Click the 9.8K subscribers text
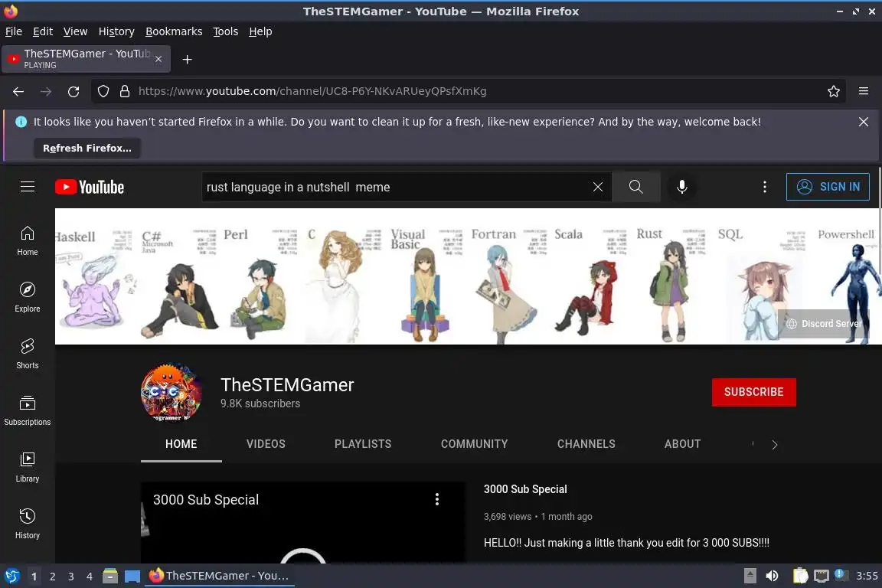Image resolution: width=882 pixels, height=588 pixels. pos(260,403)
